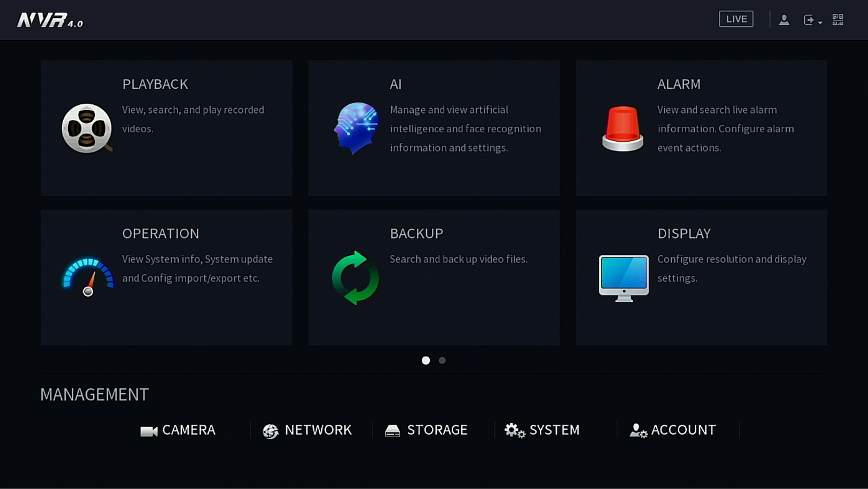Click the user profile icon in top bar
The width and height of the screenshot is (868, 489).
coord(784,20)
